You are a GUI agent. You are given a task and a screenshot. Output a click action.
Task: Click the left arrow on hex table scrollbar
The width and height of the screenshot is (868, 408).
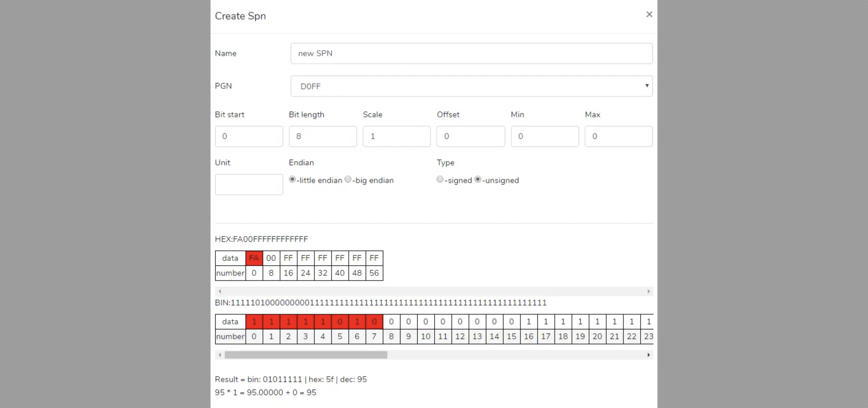[220, 291]
